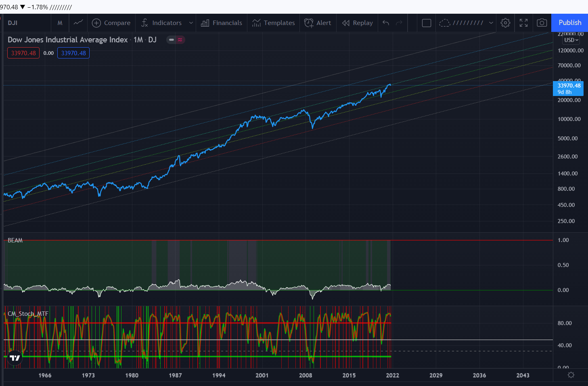Click the 10000.00 price scale label
Image resolution: width=588 pixels, height=386 pixels.
[x=569, y=119]
